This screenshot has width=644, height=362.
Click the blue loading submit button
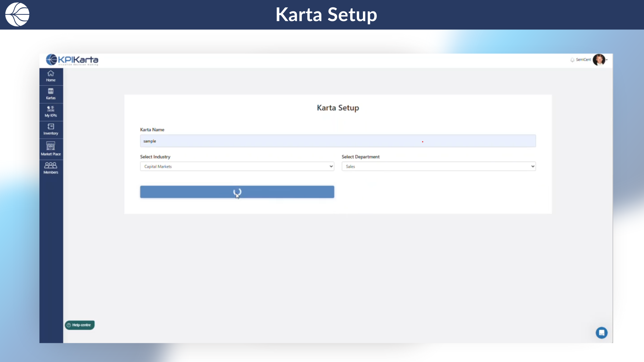[237, 192]
